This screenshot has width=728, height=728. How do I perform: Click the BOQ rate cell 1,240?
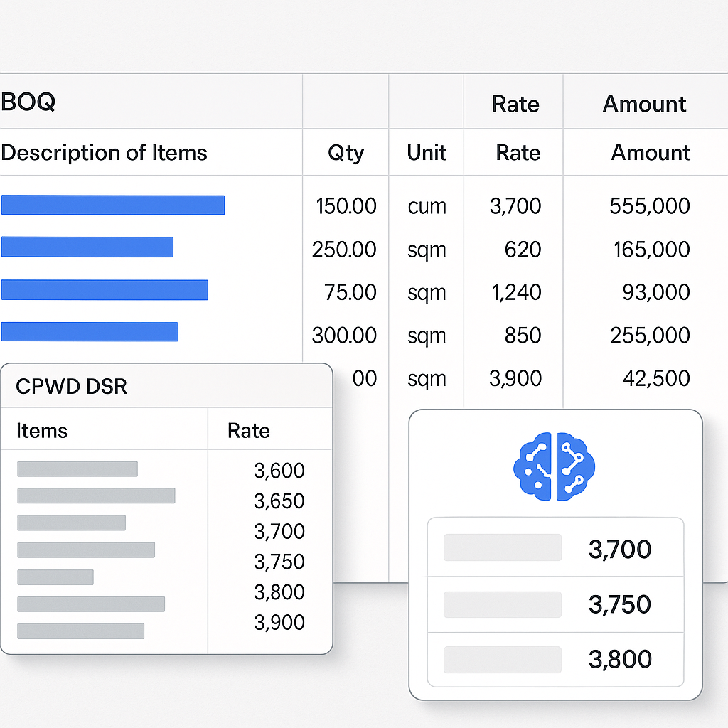516,292
